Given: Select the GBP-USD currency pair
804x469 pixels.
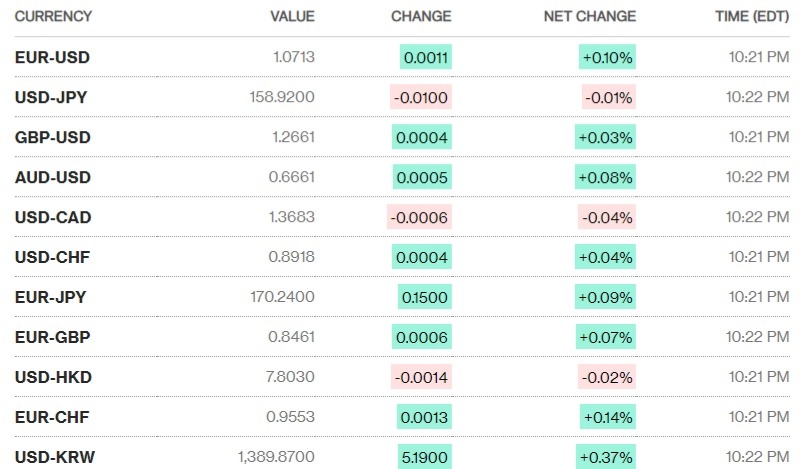Looking at the screenshot, I should pyautogui.click(x=52, y=137).
